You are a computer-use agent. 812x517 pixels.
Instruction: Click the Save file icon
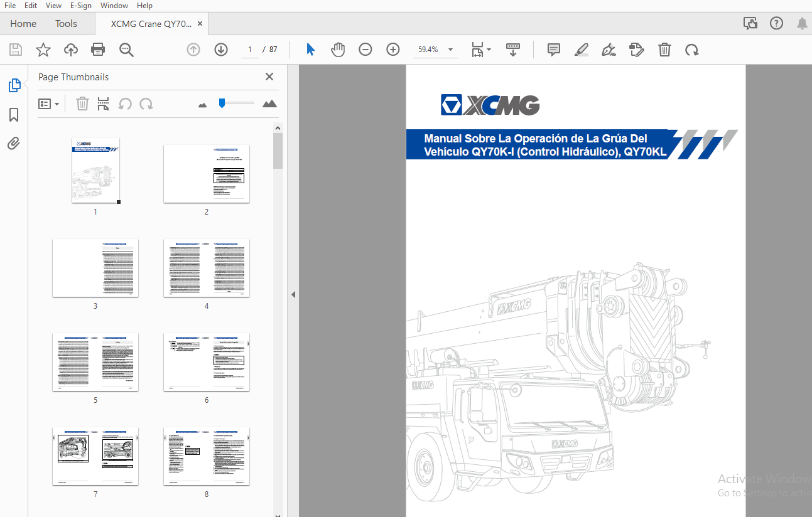pos(16,50)
